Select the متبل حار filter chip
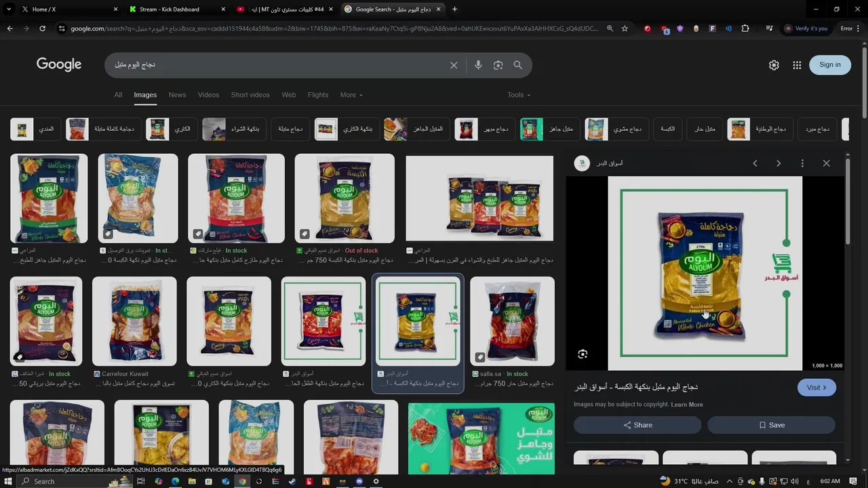Screen dimensions: 868x488 click(705, 129)
